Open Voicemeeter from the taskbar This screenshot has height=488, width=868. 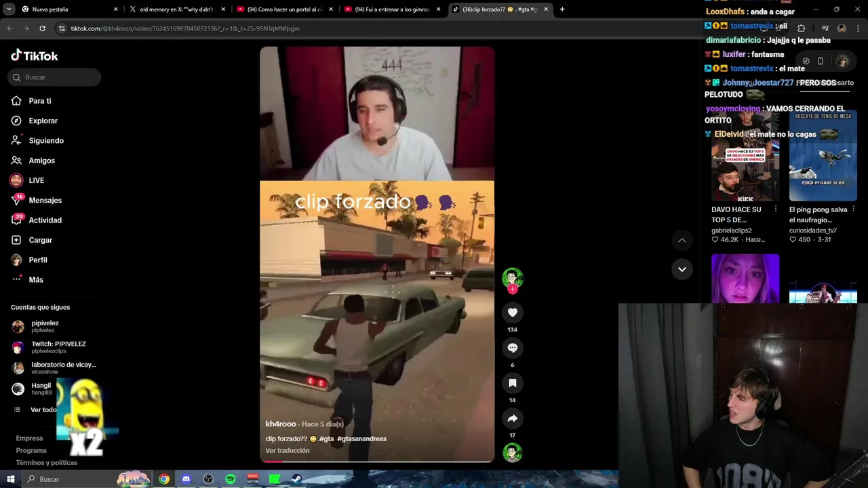[253, 479]
